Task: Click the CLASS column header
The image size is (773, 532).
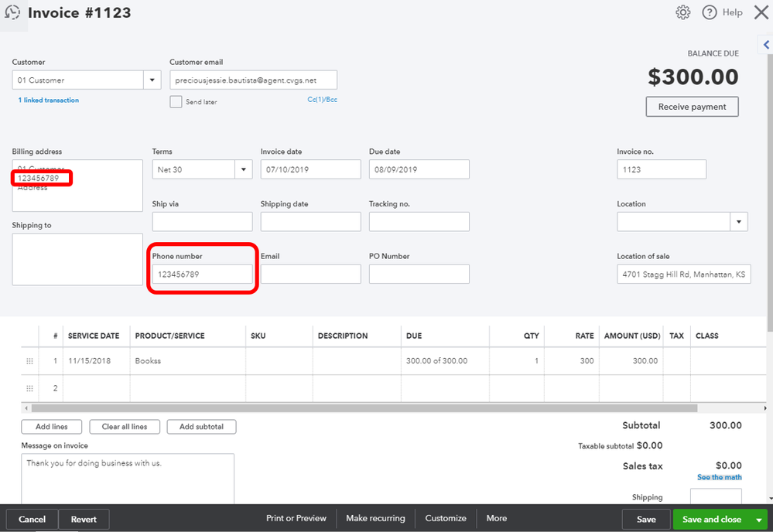Action: pos(706,336)
